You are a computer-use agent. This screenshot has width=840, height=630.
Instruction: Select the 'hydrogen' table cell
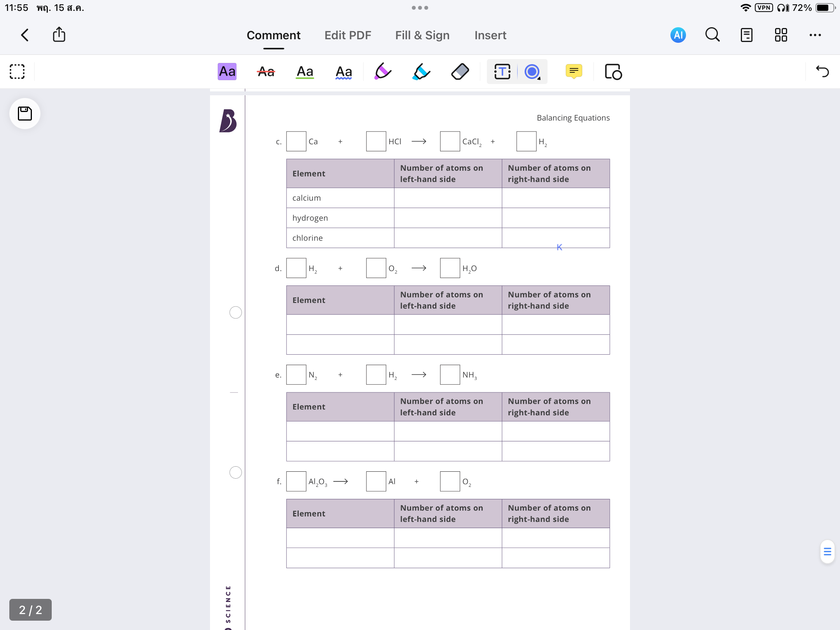pyautogui.click(x=340, y=218)
